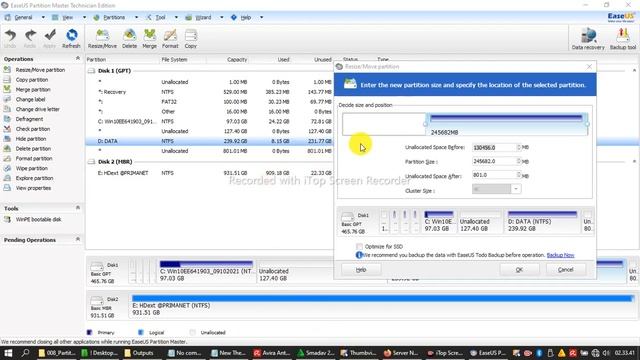The image size is (640, 360).
Task: Click the Refresh toolbar icon
Action: (x=71, y=39)
